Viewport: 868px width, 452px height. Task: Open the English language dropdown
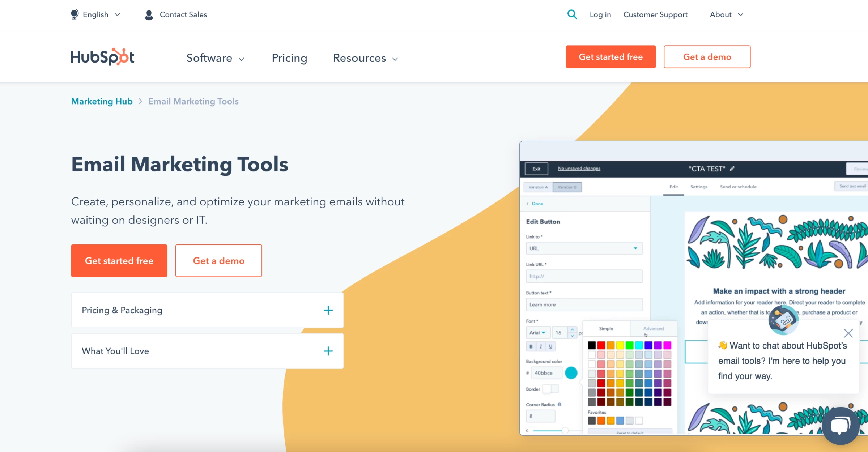[x=96, y=14]
